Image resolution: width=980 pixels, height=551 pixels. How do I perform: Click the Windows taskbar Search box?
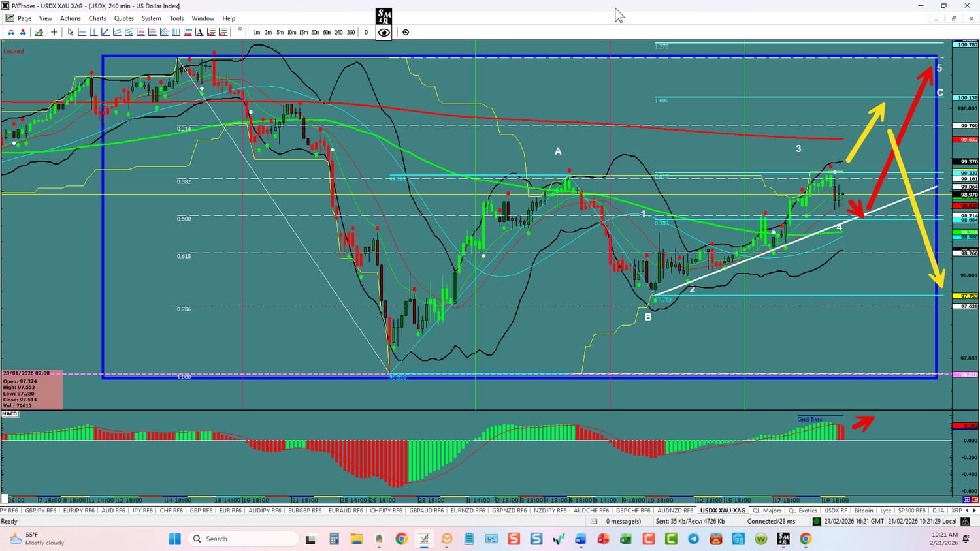pos(243,539)
